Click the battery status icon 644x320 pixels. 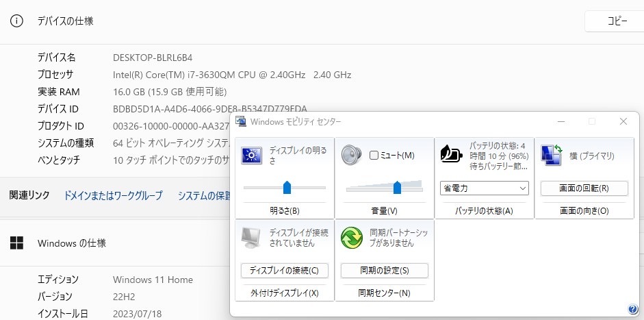point(451,153)
